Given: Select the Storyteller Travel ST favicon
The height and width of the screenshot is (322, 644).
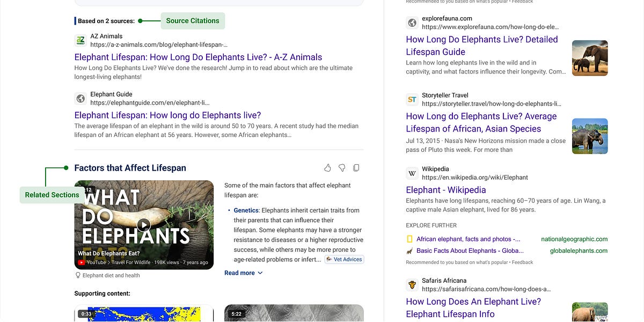Looking at the screenshot, I should tap(412, 99).
